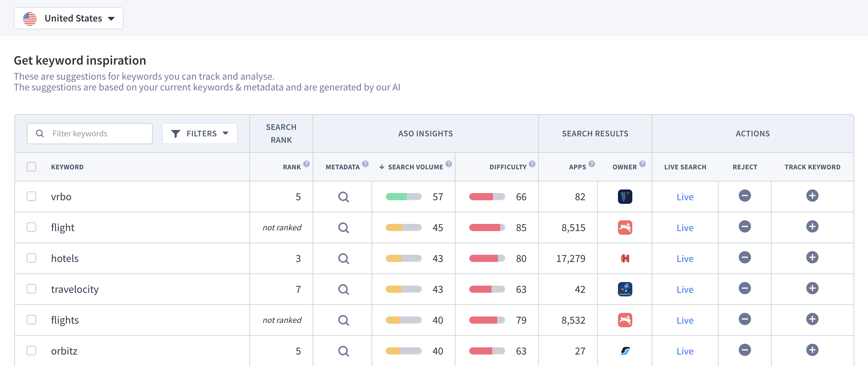Open Live search for flight
Screen dimensions: 868x366
[685, 228]
